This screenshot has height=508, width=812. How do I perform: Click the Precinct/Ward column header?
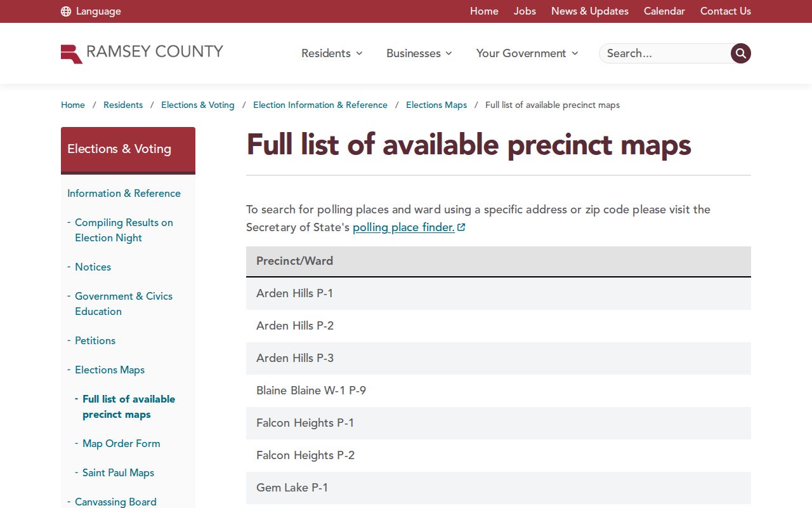(x=499, y=261)
